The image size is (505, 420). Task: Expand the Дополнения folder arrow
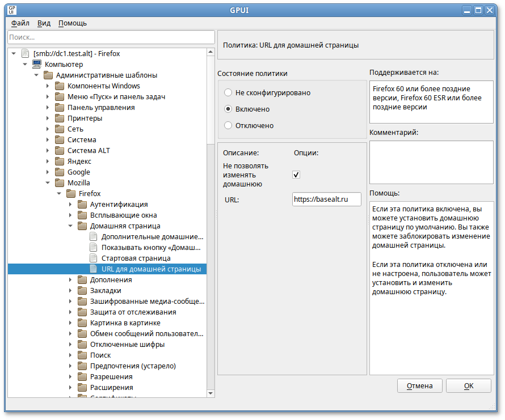70,280
